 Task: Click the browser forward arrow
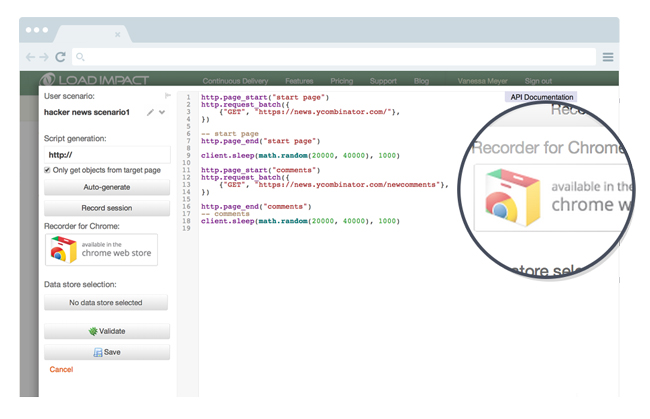(44, 57)
